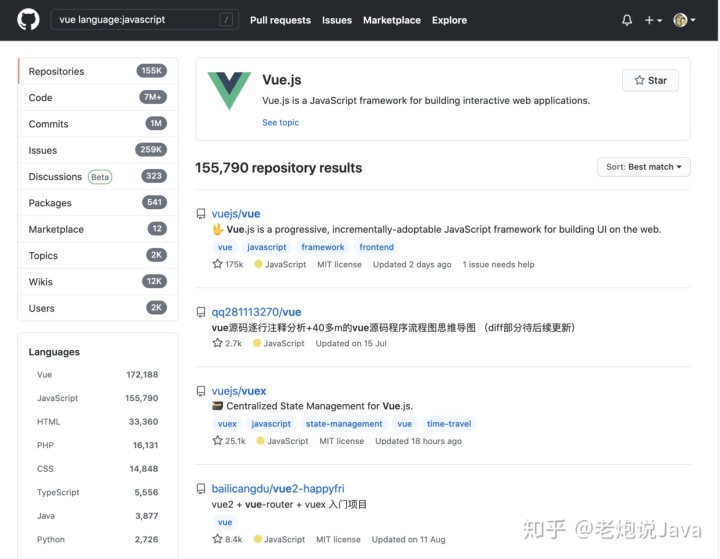Select the Issues result type in sidebar
This screenshot has width=720, height=559.
pyautogui.click(x=98, y=150)
